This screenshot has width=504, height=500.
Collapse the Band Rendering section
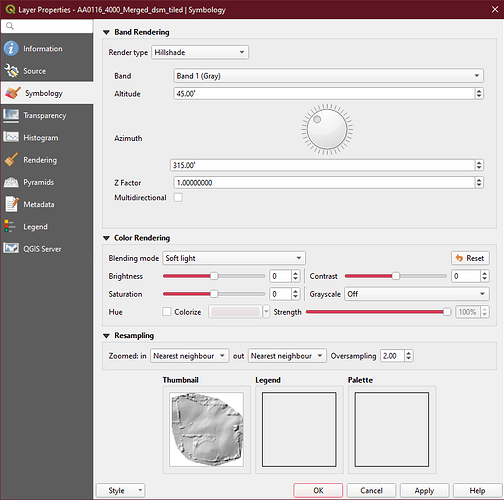tap(106, 32)
